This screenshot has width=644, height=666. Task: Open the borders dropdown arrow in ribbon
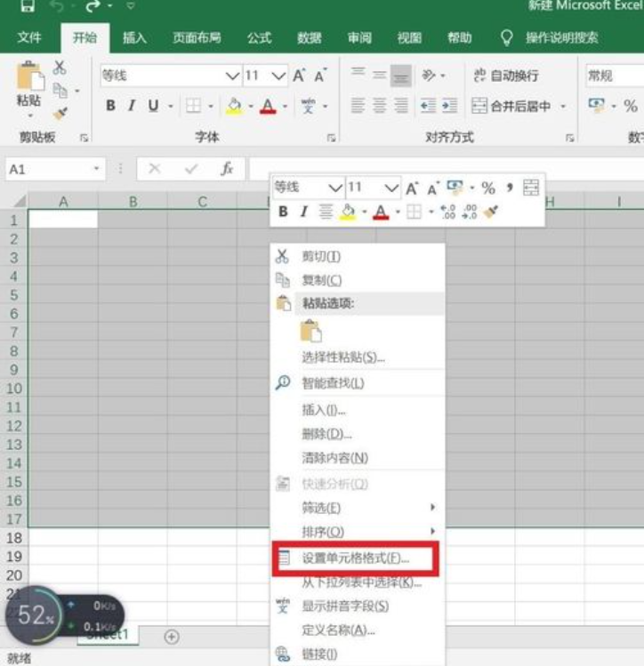(211, 106)
